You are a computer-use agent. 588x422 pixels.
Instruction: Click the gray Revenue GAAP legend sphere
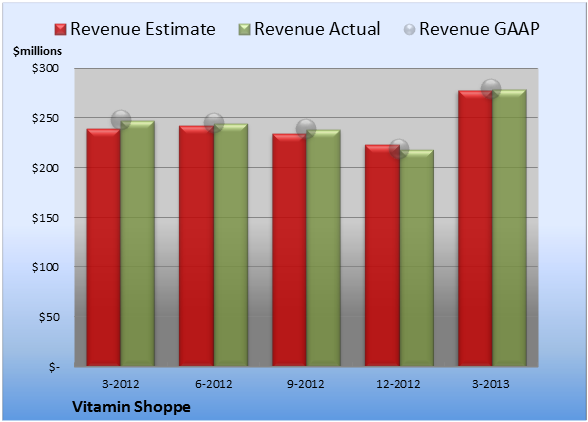[410, 29]
